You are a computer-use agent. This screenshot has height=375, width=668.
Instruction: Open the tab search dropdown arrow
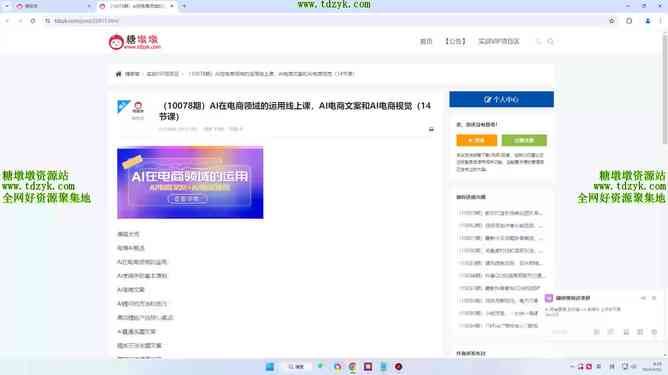(x=6, y=6)
